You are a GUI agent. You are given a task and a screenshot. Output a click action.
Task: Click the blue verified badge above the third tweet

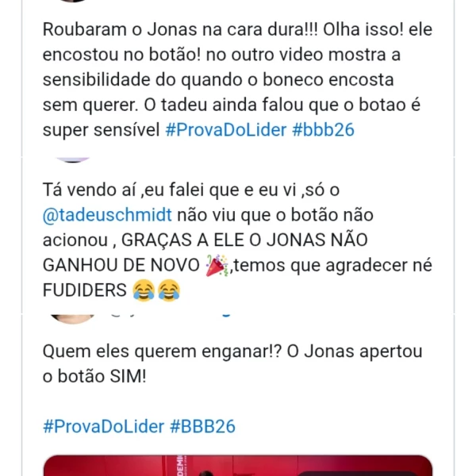pyautogui.click(x=226, y=316)
